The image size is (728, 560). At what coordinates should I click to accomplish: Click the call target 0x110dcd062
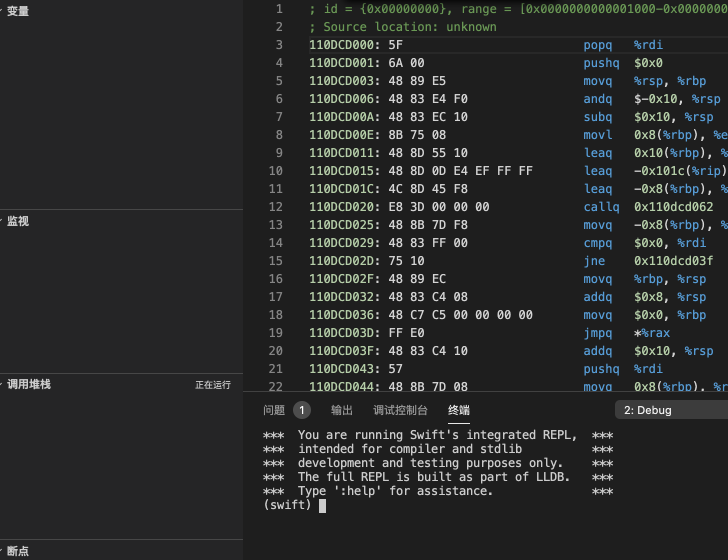[x=673, y=206]
